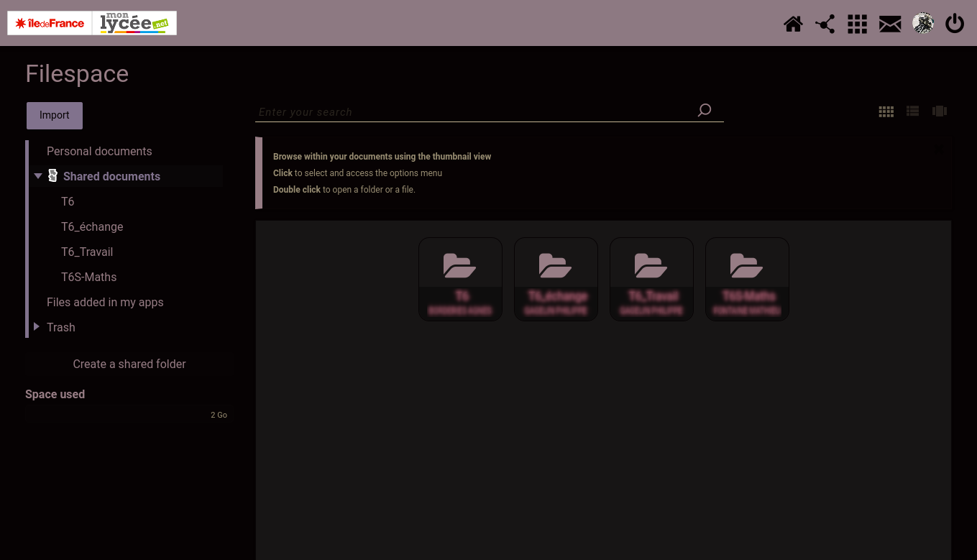The width and height of the screenshot is (977, 560).
Task: Expand the Trash tree arrow
Action: pyautogui.click(x=37, y=327)
